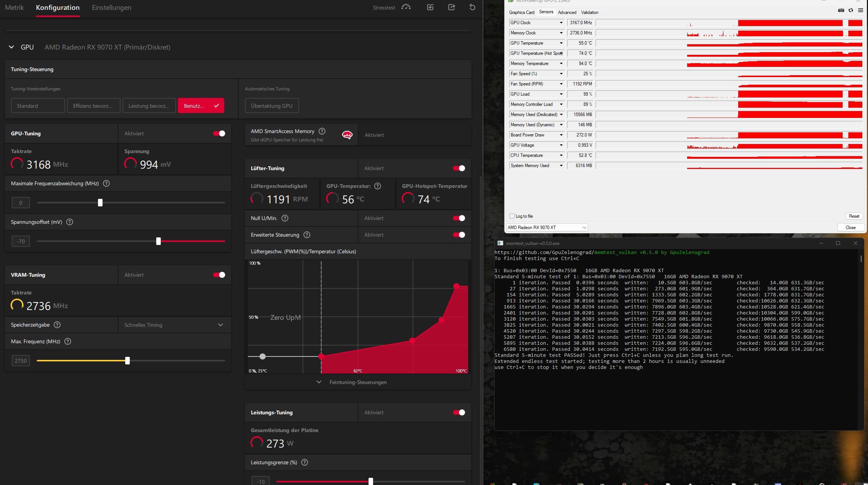
Task: Open Memory Temperature sensor dropdown arrow
Action: coord(561,64)
